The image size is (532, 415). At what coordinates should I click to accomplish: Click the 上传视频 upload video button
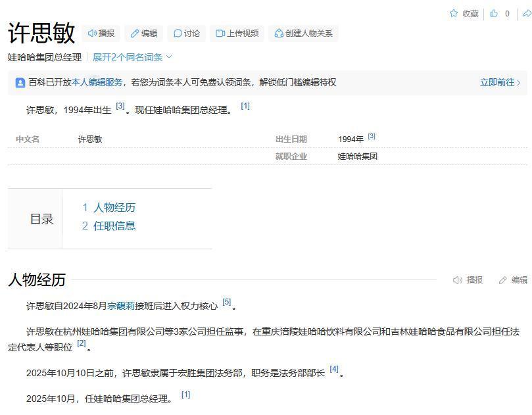coord(237,34)
